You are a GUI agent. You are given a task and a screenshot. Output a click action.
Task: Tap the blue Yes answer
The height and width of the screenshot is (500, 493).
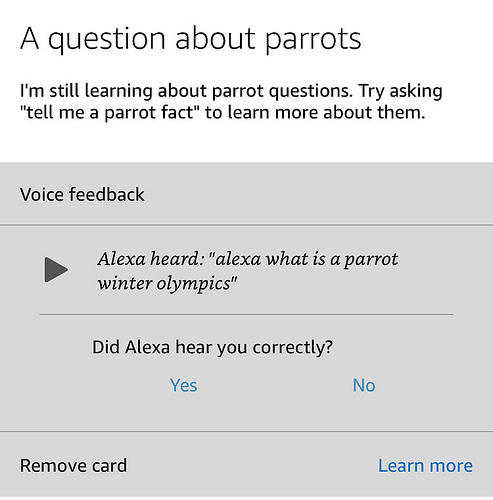184,385
